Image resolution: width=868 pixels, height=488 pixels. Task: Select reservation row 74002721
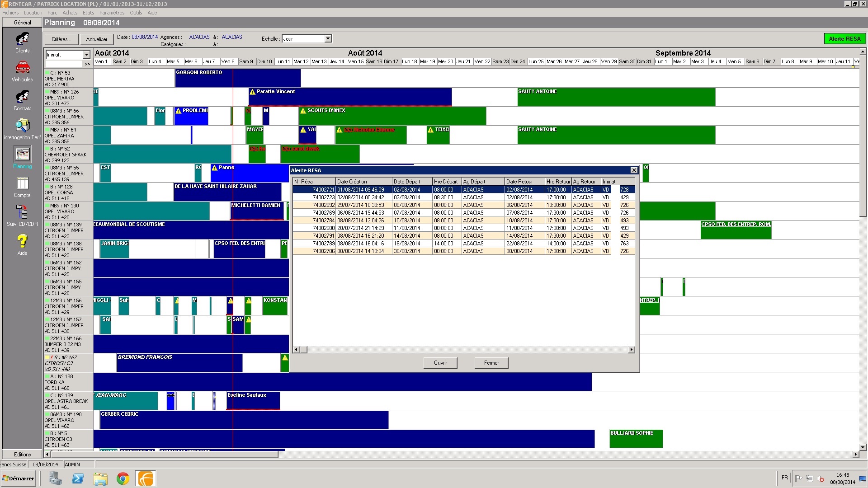click(464, 190)
